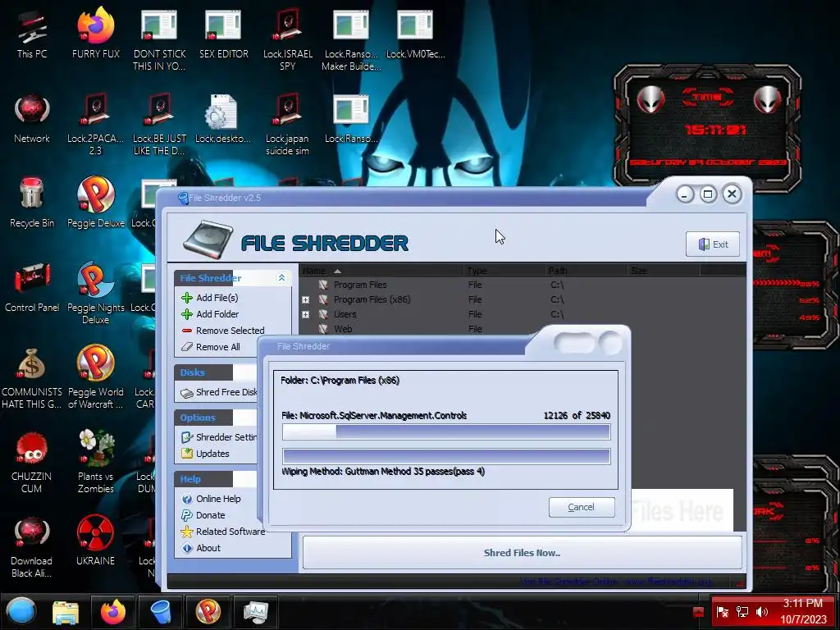This screenshot has height=630, width=840.
Task: Select Lock.deskto... gear file icon
Action: click(222, 119)
